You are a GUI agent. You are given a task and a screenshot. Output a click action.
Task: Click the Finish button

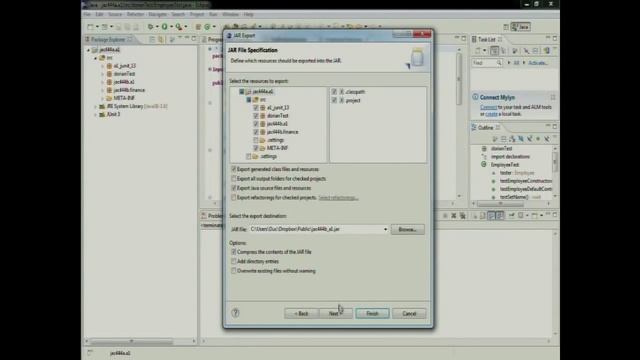[x=372, y=313]
